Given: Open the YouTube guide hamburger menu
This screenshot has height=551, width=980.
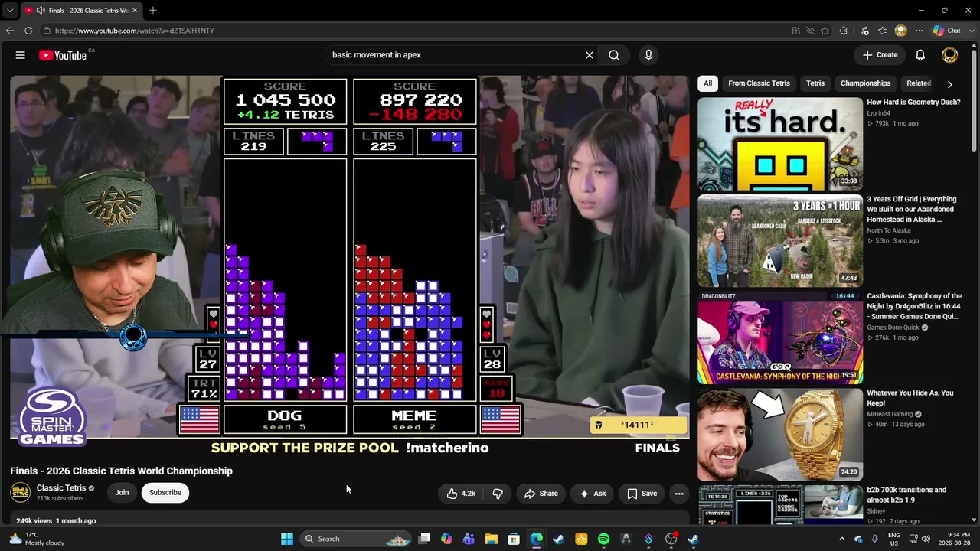Looking at the screenshot, I should (x=21, y=55).
